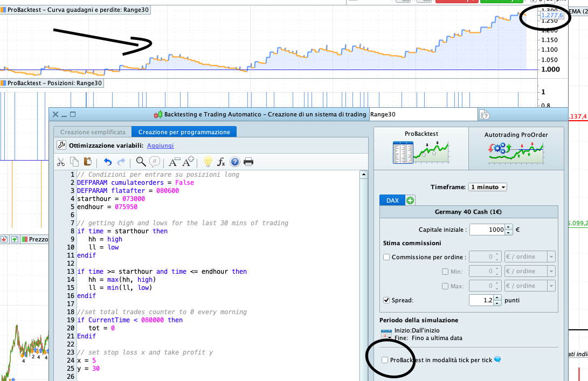The image size is (588, 381).
Task: Decrease Capitale iniziale with down stepper
Action: coord(508,232)
